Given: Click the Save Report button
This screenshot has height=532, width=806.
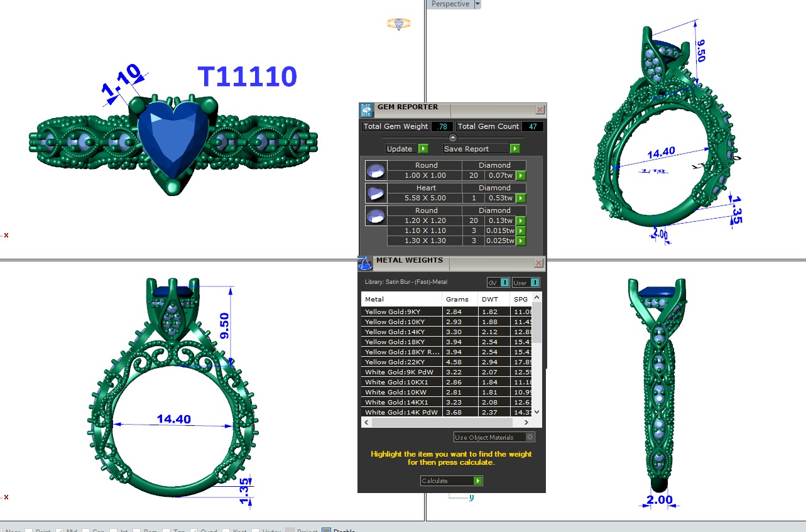Looking at the screenshot, I should click(481, 149).
